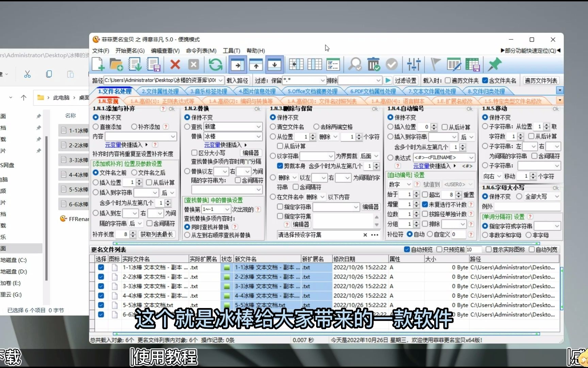Click the green refresh arrows icon
The width and height of the screenshot is (588, 368).
click(215, 64)
